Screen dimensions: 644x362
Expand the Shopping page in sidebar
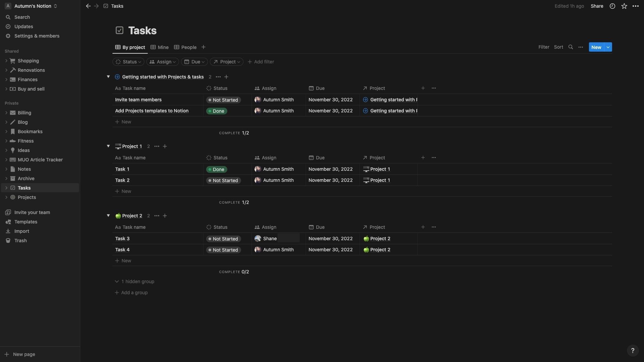click(x=6, y=61)
